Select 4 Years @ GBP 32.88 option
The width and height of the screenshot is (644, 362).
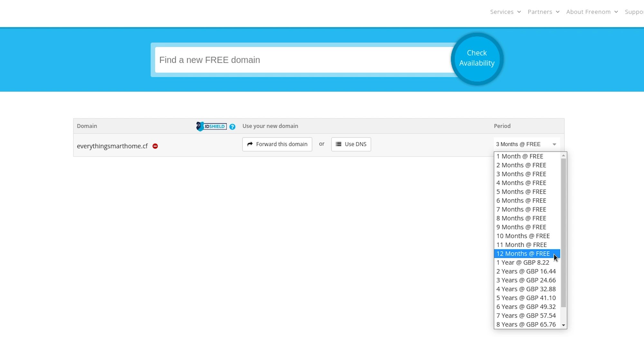[527, 289]
